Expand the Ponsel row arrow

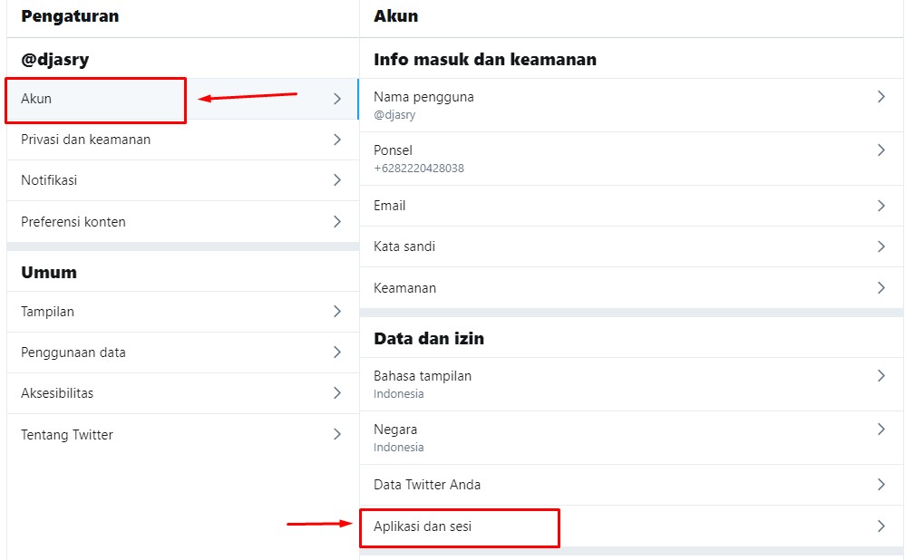click(x=880, y=150)
